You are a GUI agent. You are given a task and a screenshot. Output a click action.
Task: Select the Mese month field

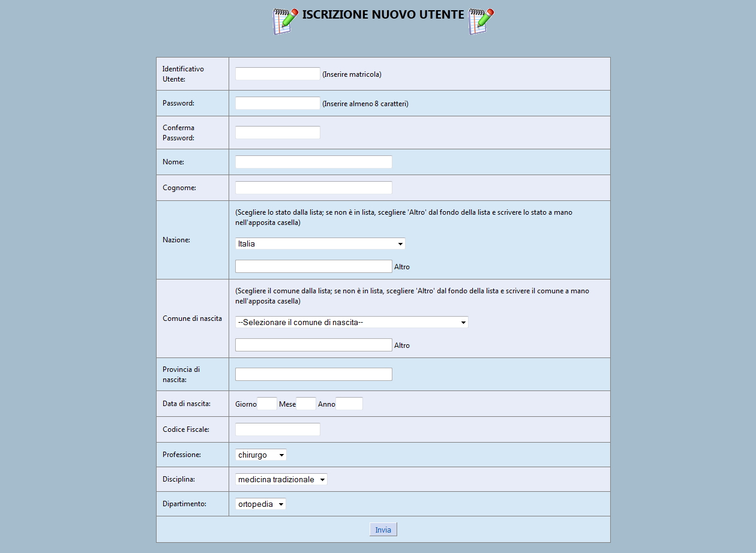coord(306,403)
